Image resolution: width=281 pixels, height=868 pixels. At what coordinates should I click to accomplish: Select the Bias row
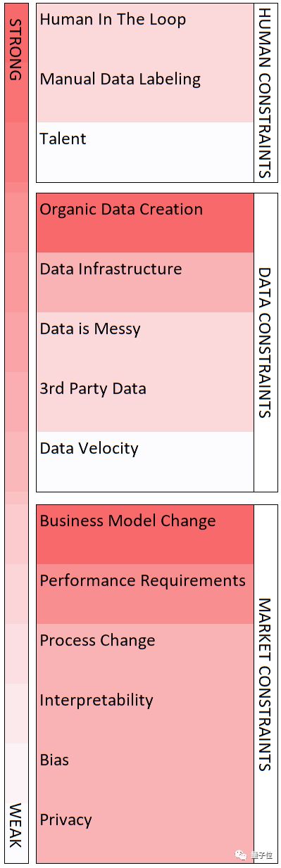click(145, 773)
